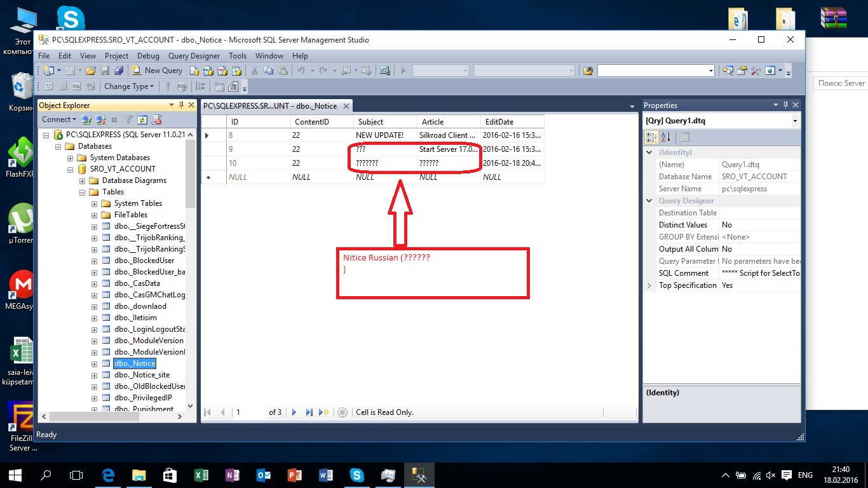Image resolution: width=868 pixels, height=488 pixels.
Task: Select the dbo._Notice_site table
Action: click(x=142, y=375)
